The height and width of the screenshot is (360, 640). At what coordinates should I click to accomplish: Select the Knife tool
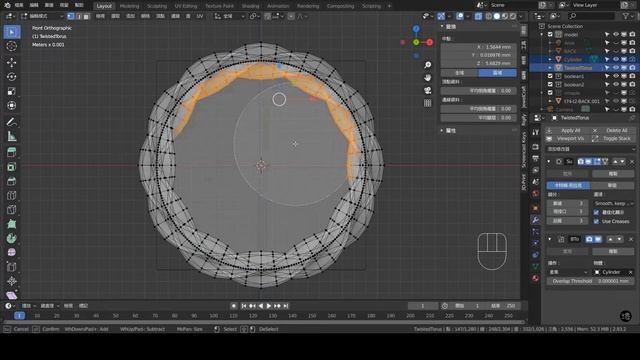coord(12,209)
